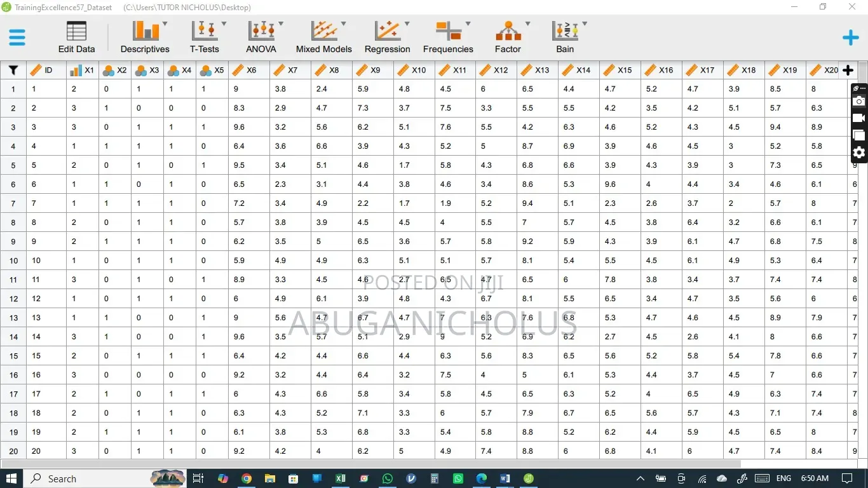Viewport: 868px width, 488px height.
Task: Open the Mixed Models module icon
Action: [323, 30]
